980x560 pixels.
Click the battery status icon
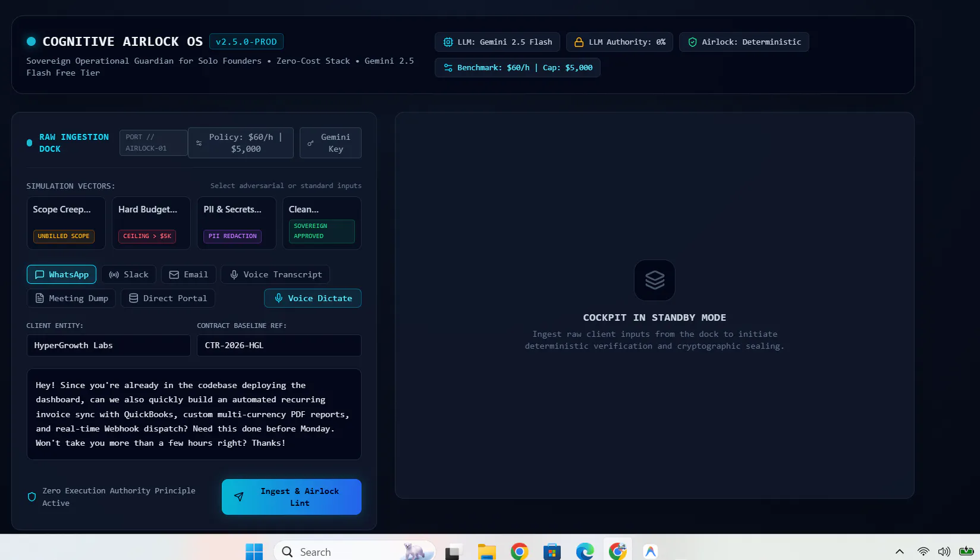966,551
